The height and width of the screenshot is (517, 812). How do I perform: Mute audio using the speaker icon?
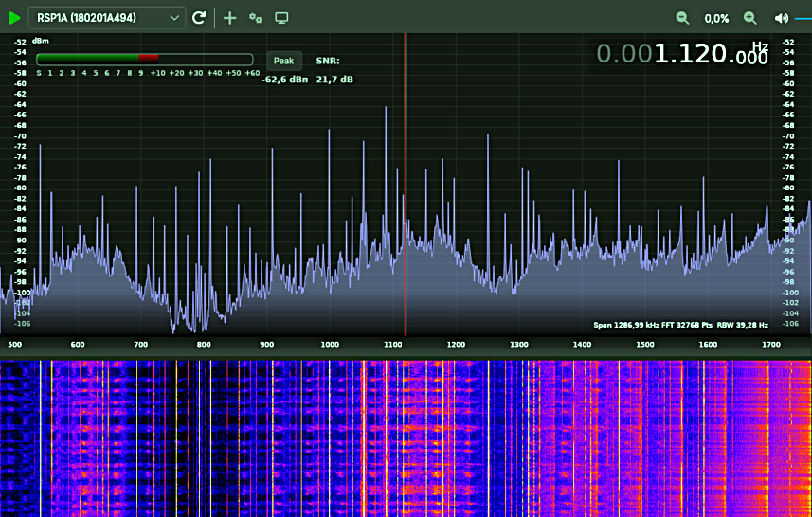click(781, 18)
